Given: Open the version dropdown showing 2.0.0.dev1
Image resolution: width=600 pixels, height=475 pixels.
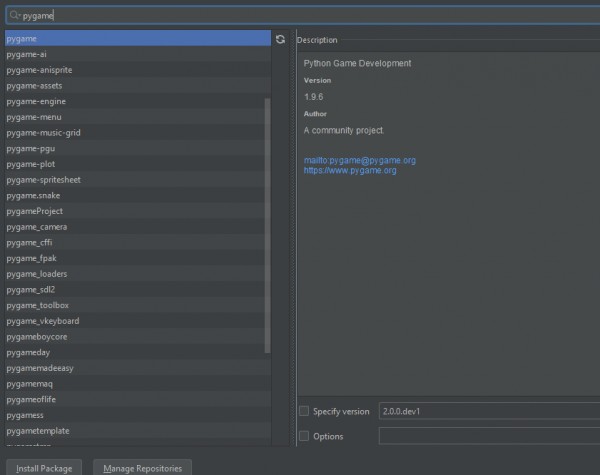Looking at the screenshot, I should (488, 411).
